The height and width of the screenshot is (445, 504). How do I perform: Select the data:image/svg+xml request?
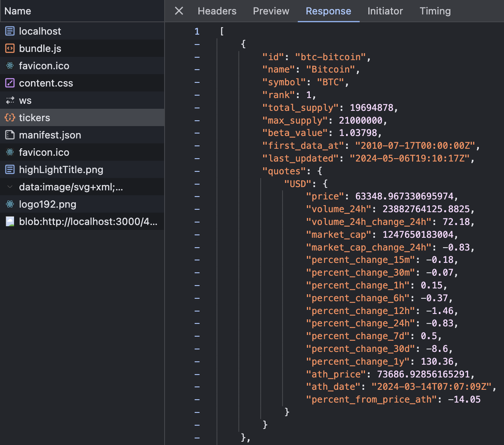pyautogui.click(x=82, y=187)
